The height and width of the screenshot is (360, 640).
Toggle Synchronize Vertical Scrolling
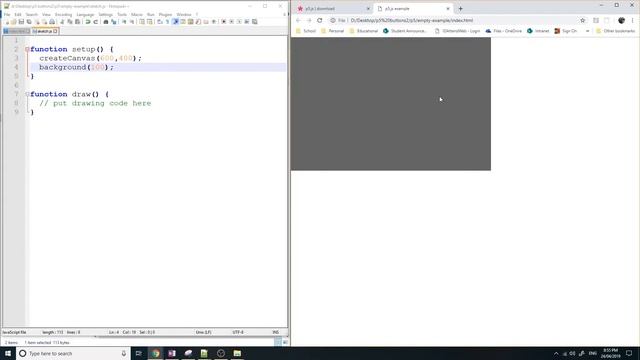point(142,22)
